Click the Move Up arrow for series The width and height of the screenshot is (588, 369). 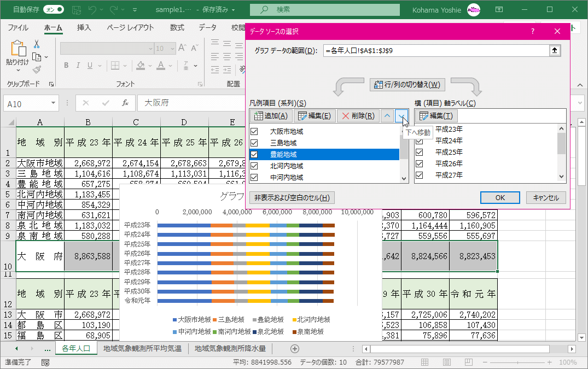[387, 115]
